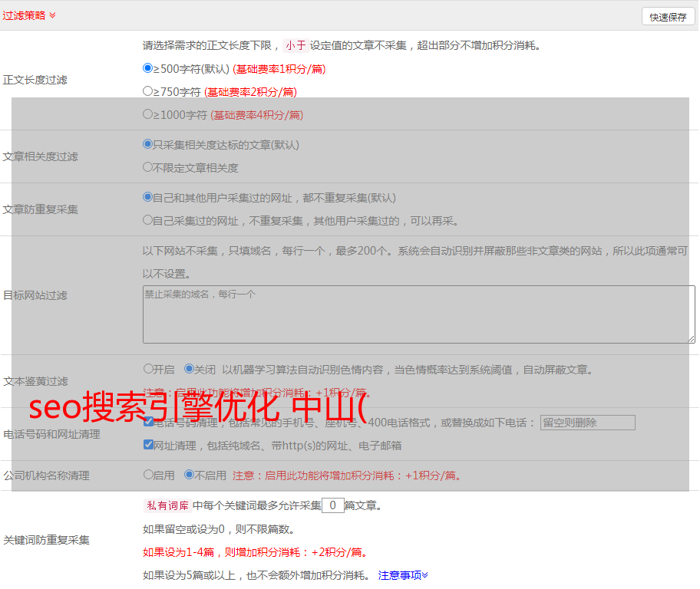
Task: Click the 电话号码和网址清理 label
Action: tap(51, 434)
